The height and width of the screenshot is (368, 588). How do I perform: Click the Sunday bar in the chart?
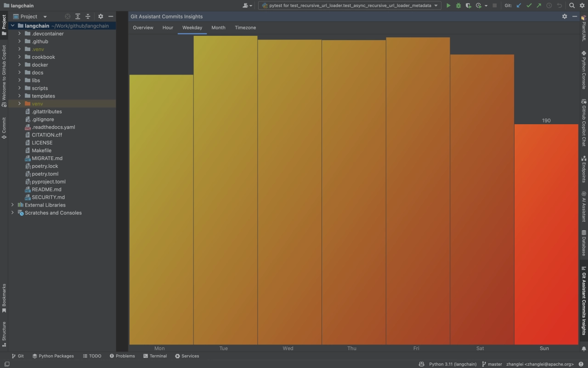(x=546, y=235)
